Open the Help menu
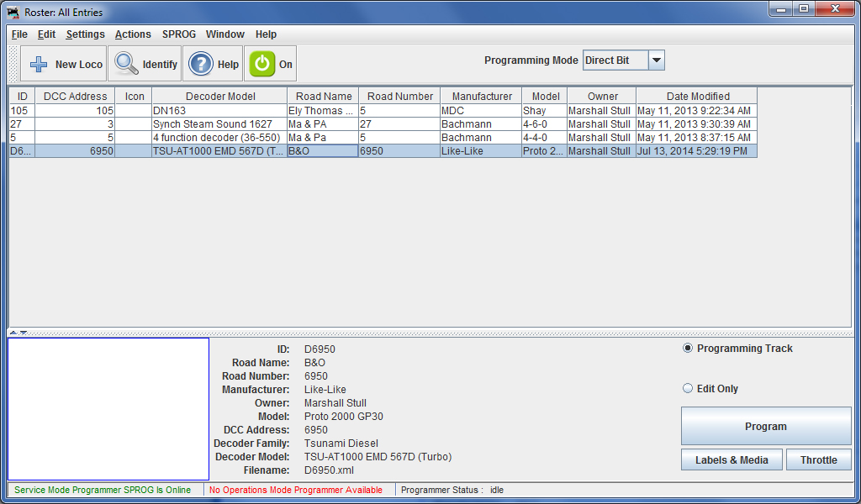Viewport: 861px width, 504px height. pos(266,34)
